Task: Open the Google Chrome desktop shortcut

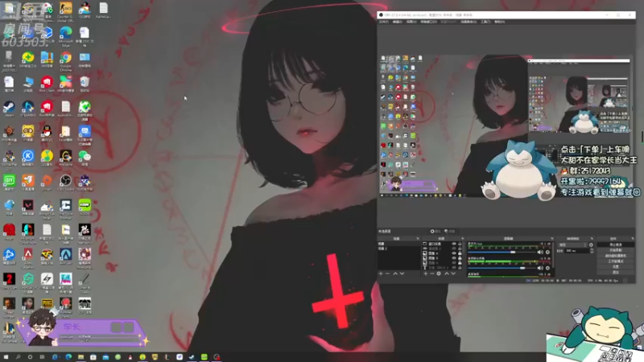Action: click(66, 58)
